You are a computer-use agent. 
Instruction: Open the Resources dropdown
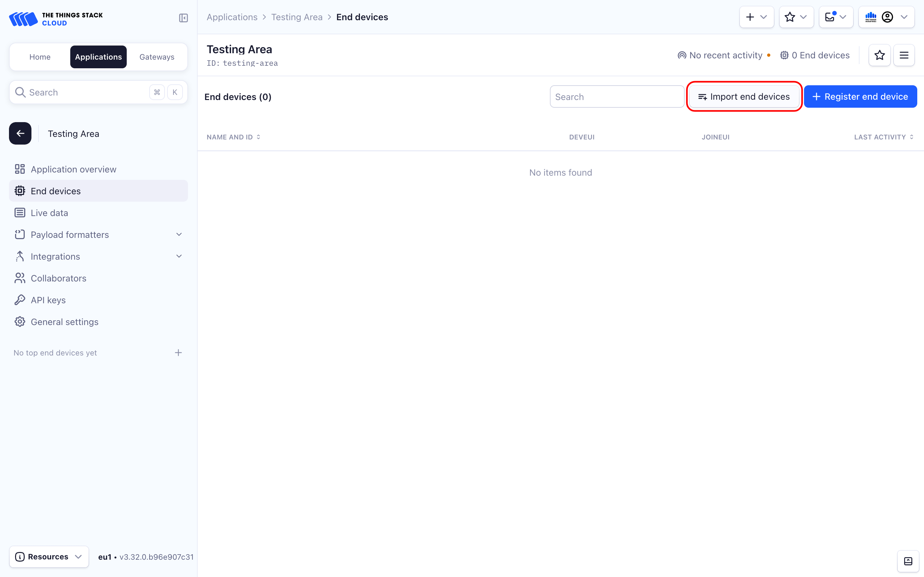tap(49, 557)
